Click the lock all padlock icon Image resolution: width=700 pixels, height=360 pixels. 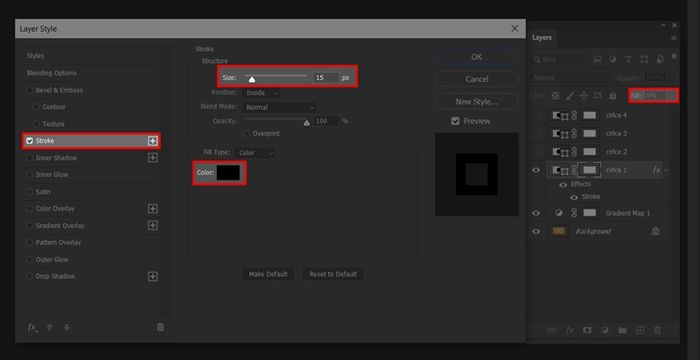tap(612, 96)
